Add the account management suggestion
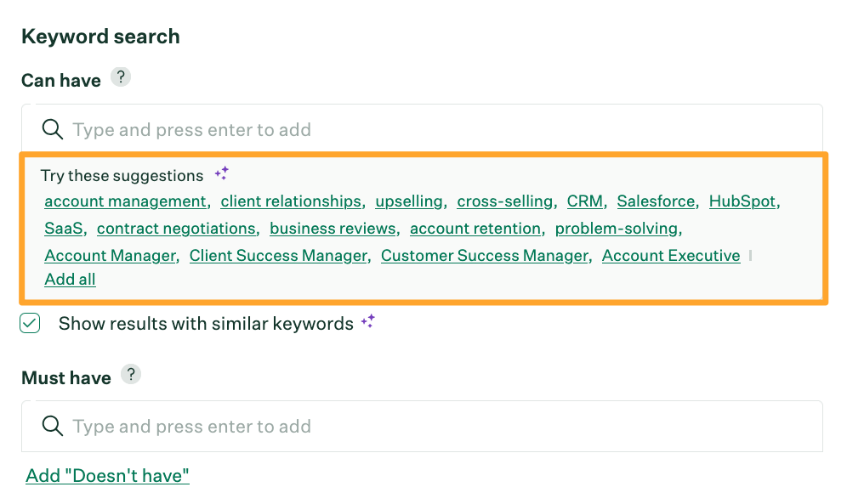Viewport: 847px width, 504px height. click(125, 201)
